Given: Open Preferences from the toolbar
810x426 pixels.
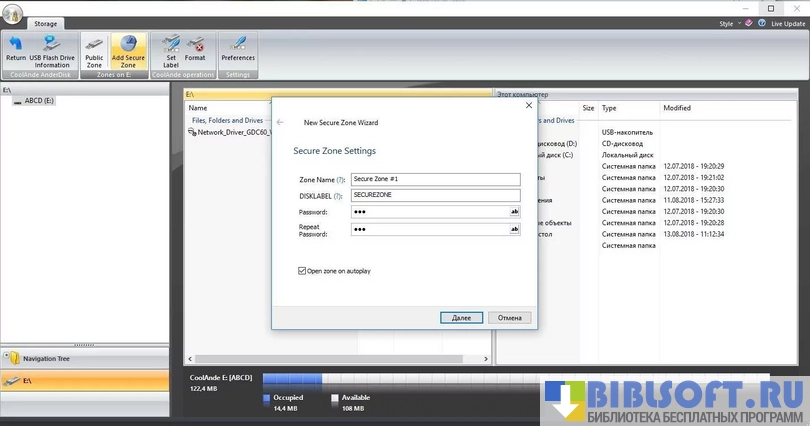Looking at the screenshot, I should (x=238, y=48).
